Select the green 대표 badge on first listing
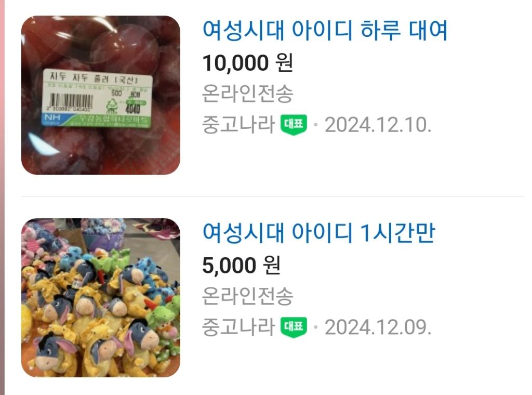The height and width of the screenshot is (395, 532). pos(294,125)
